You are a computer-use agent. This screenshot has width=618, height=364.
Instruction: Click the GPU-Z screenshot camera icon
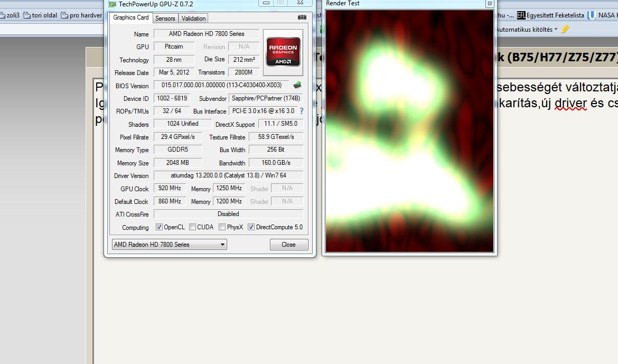pos(302,17)
